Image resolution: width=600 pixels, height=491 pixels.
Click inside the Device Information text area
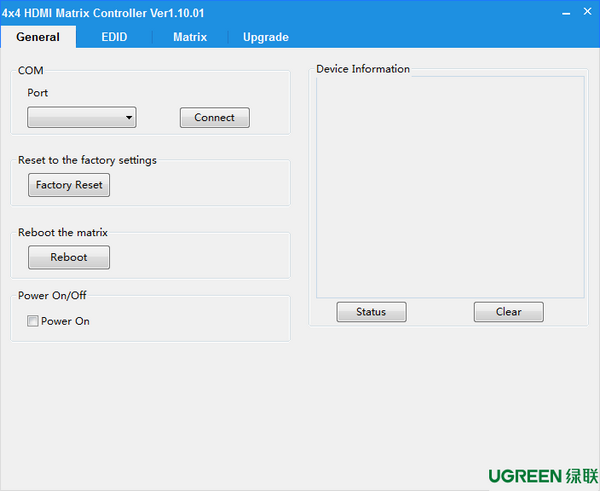pos(450,187)
